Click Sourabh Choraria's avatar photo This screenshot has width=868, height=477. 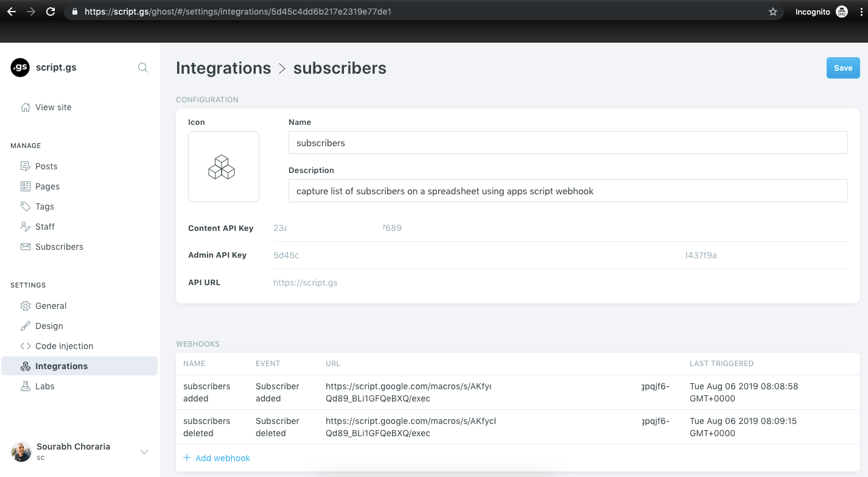(21, 452)
